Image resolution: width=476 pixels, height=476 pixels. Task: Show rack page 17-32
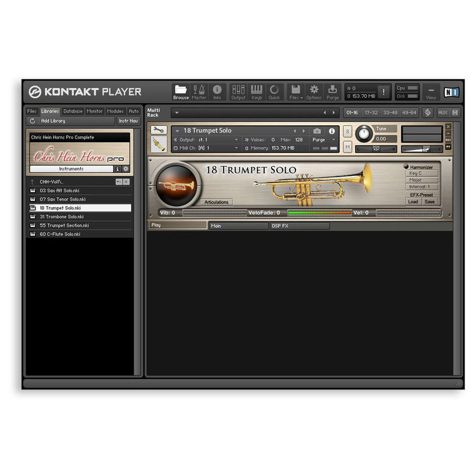(371, 113)
